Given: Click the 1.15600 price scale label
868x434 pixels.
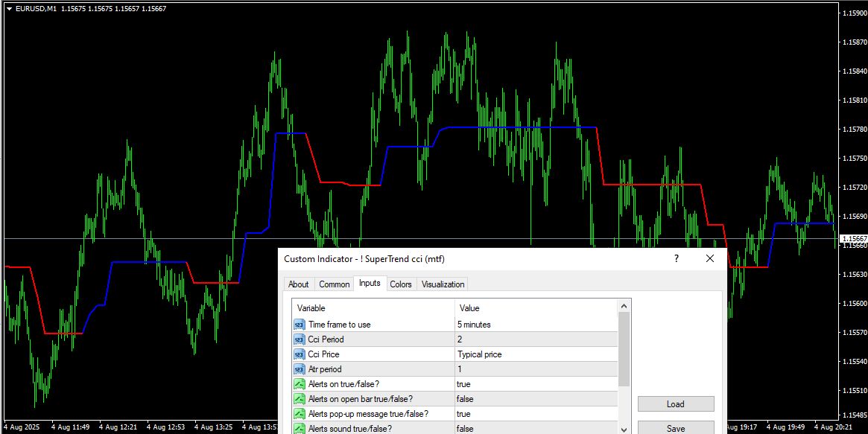Looking at the screenshot, I should click(855, 304).
